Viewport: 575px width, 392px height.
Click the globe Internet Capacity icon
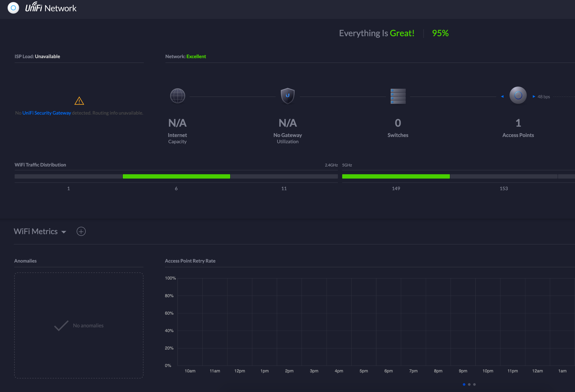[177, 96]
